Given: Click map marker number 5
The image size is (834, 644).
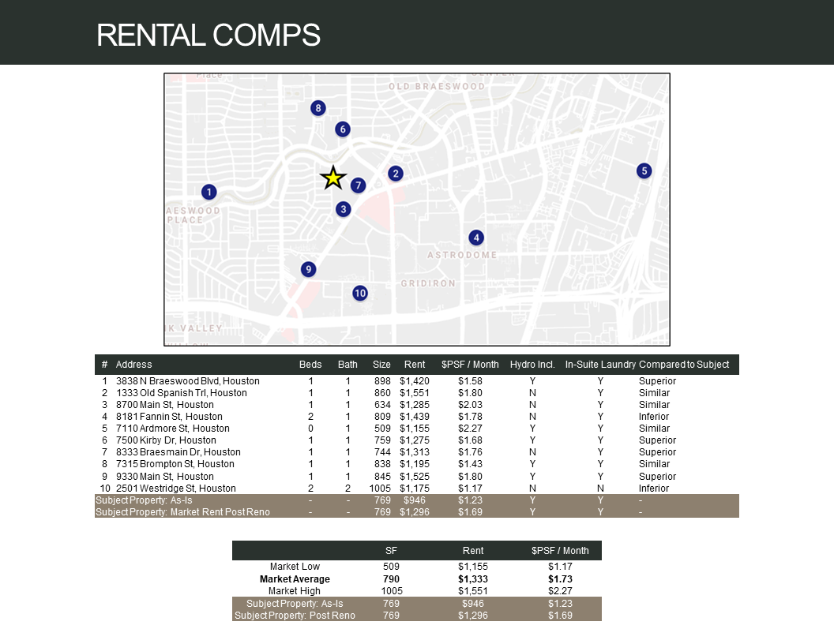Looking at the screenshot, I should pyautogui.click(x=644, y=170).
